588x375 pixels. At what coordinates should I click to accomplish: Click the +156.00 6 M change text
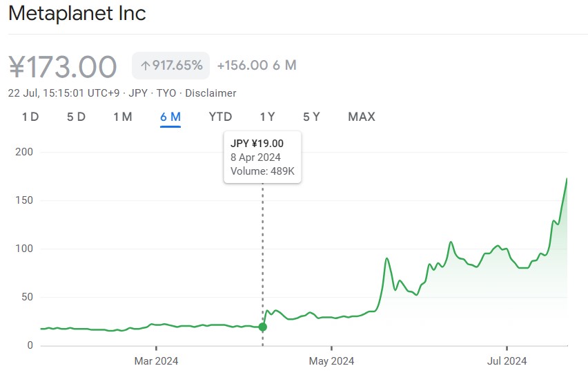[x=257, y=66]
